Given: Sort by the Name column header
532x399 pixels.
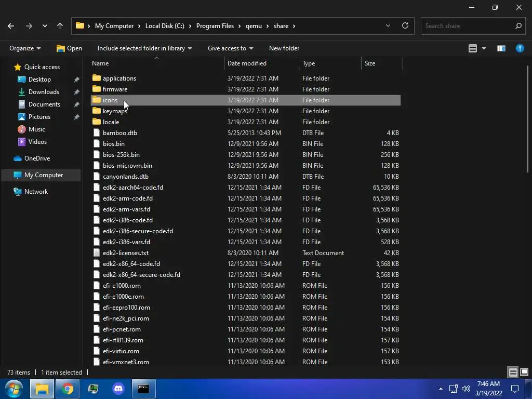Looking at the screenshot, I should click(157, 63).
